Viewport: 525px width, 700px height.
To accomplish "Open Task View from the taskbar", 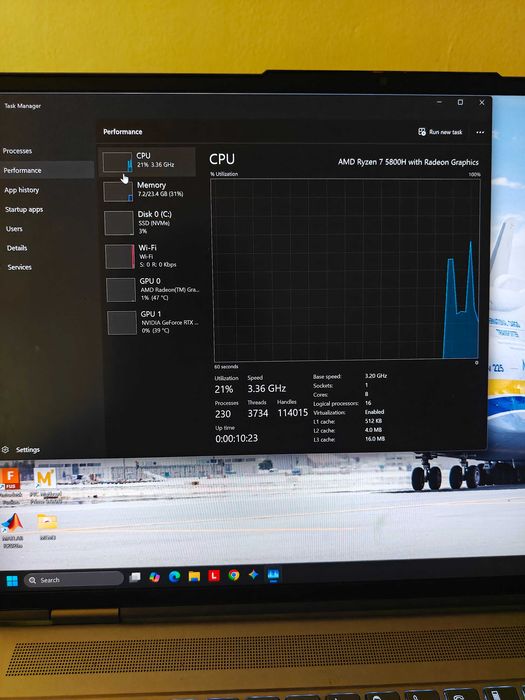I will (135, 578).
